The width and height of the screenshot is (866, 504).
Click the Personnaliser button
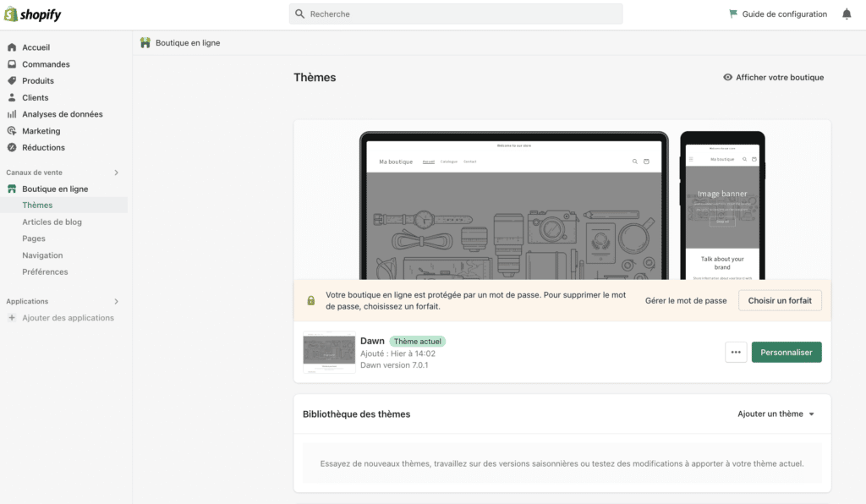click(x=787, y=352)
